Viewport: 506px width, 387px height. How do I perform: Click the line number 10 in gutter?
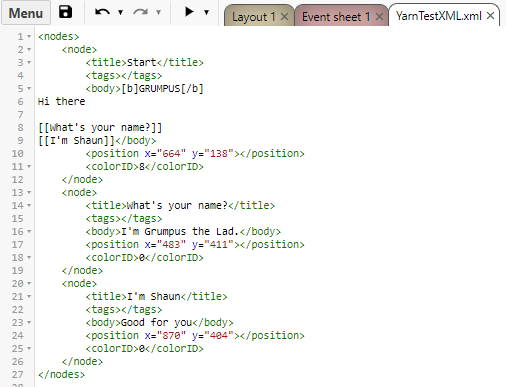click(18, 154)
